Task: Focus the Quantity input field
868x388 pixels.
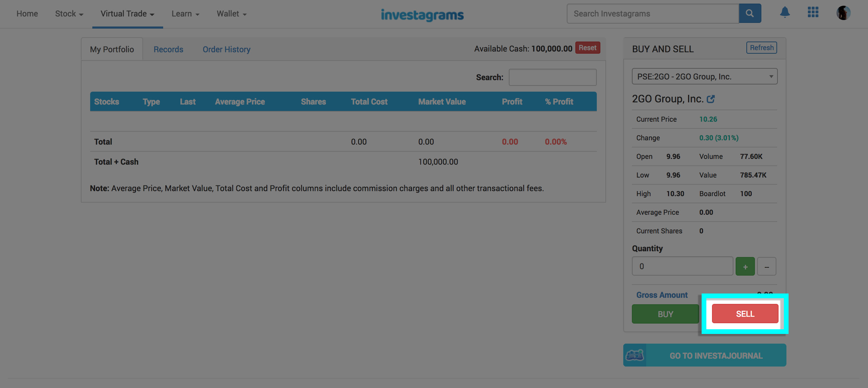Action: pos(683,266)
